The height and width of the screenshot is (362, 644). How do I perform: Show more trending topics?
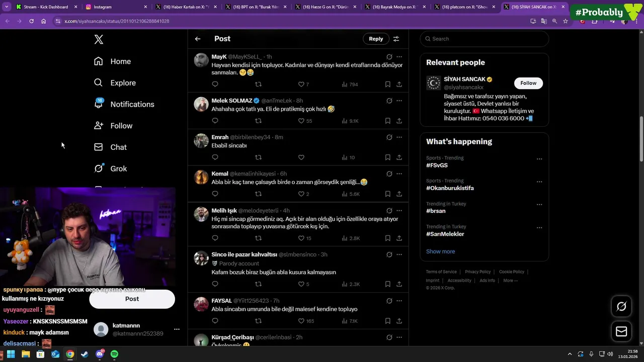440,251
